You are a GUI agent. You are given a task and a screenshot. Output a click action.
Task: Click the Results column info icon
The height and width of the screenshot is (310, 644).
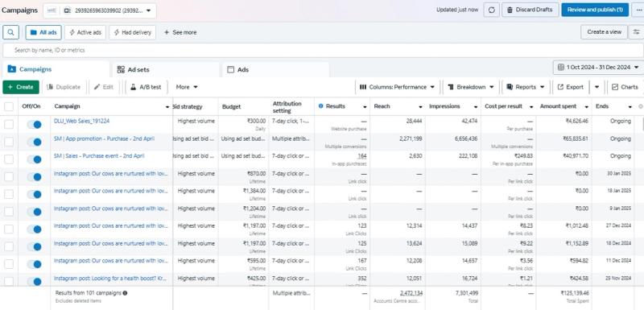click(x=320, y=106)
